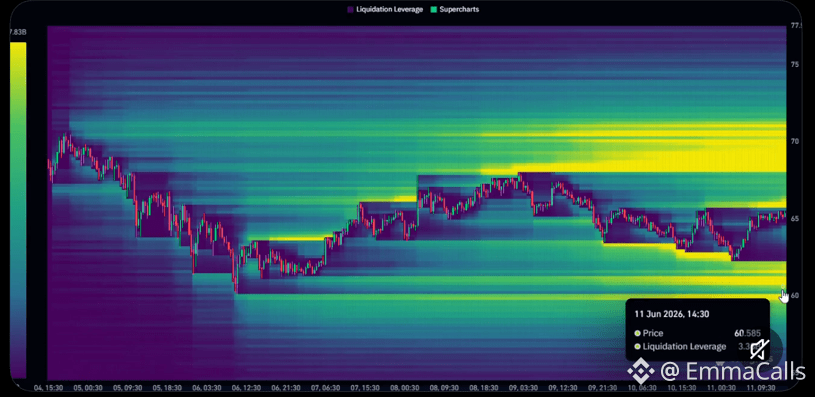Click the 65 price axis label

795,219
